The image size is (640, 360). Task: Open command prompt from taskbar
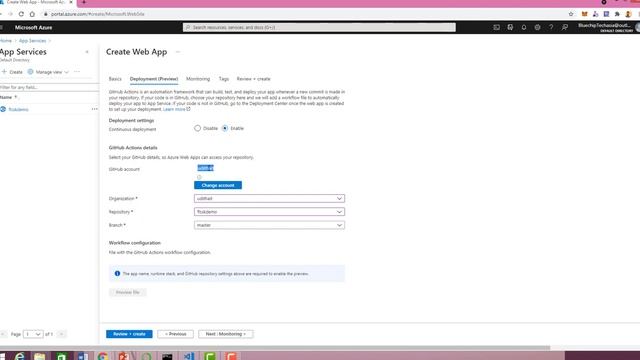point(167,356)
